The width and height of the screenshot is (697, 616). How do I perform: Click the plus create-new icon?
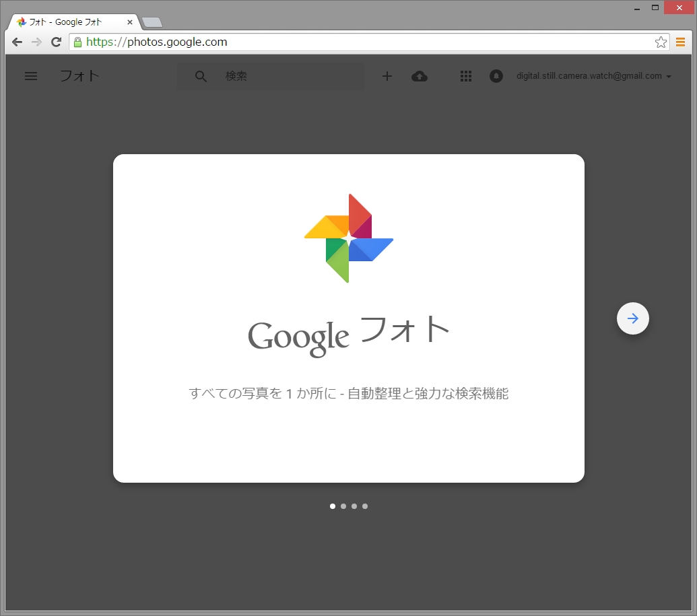(x=387, y=77)
